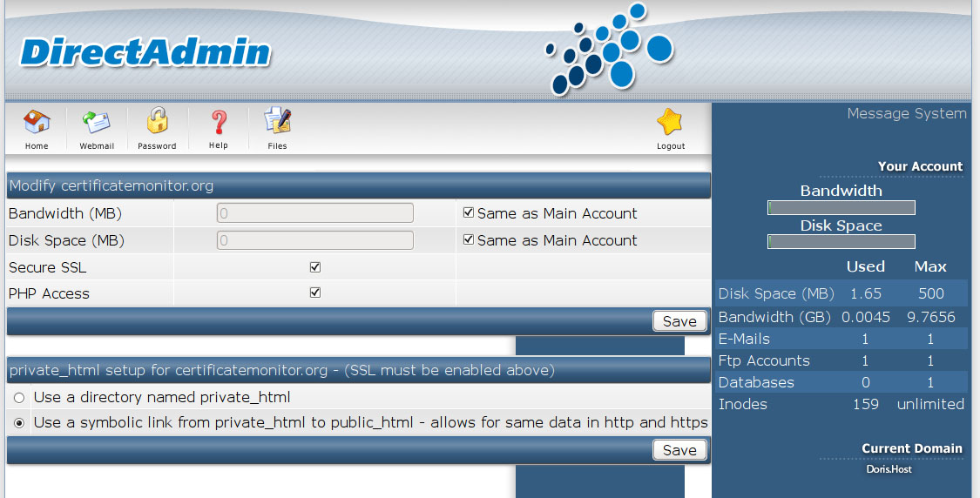Viewport: 980px width, 498px height.
Task: Click the Secure SSL label
Action: pyautogui.click(x=48, y=267)
